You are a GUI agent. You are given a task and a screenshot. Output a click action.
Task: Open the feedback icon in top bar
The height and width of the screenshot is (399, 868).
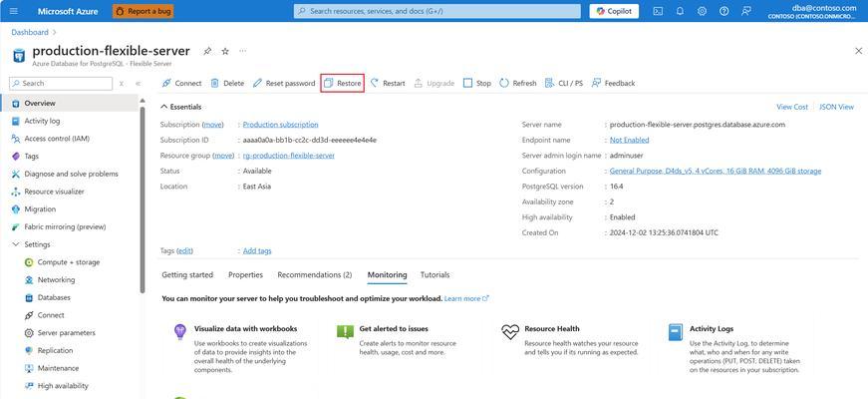click(x=746, y=11)
